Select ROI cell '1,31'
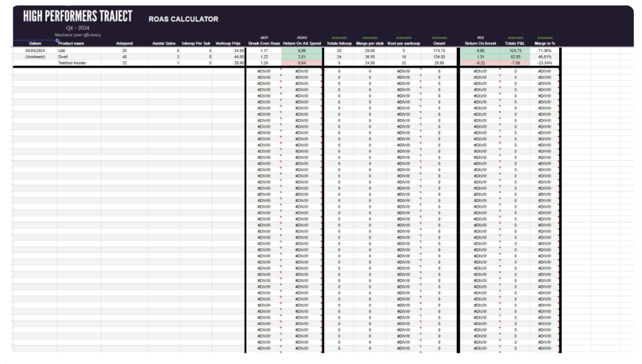Image resolution: width=642 pixels, height=364 pixels. pos(480,57)
